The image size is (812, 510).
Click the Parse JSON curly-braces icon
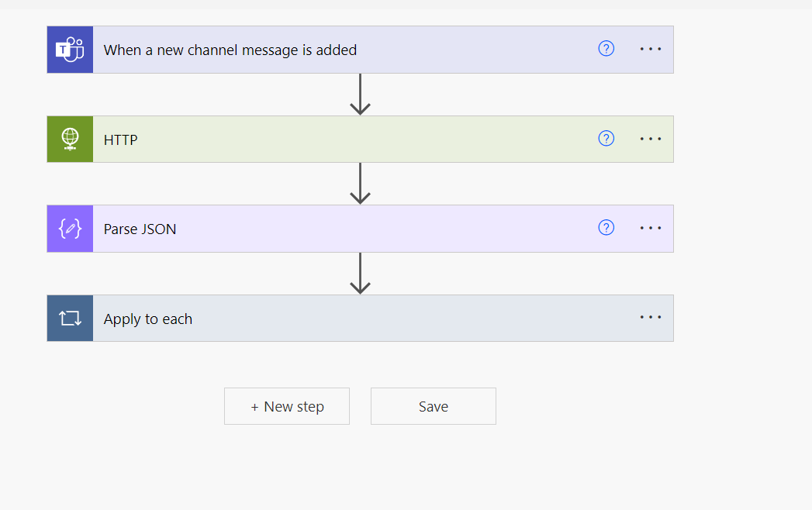[x=70, y=229]
